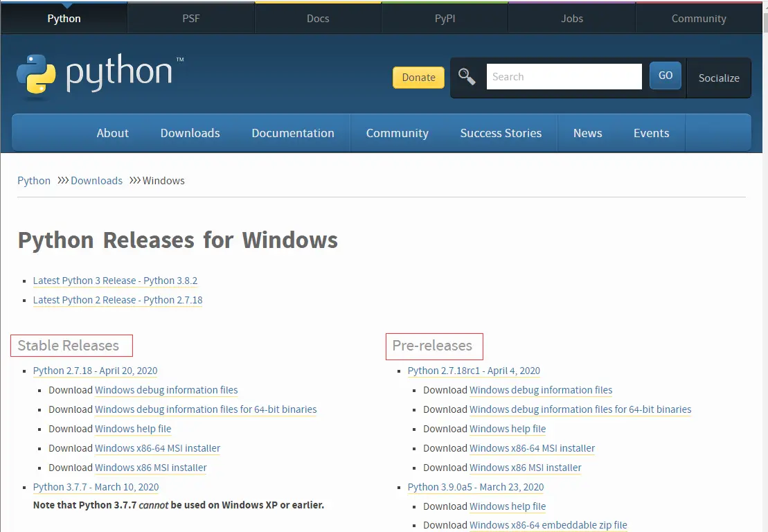The width and height of the screenshot is (768, 532).
Task: Open Latest Python 3 Release 3.8.2 link
Action: pyautogui.click(x=115, y=281)
